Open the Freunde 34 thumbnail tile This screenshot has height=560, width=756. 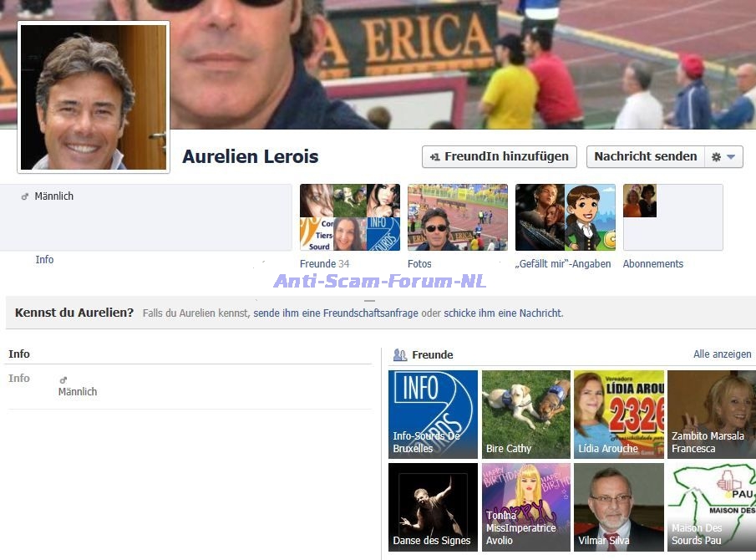349,217
